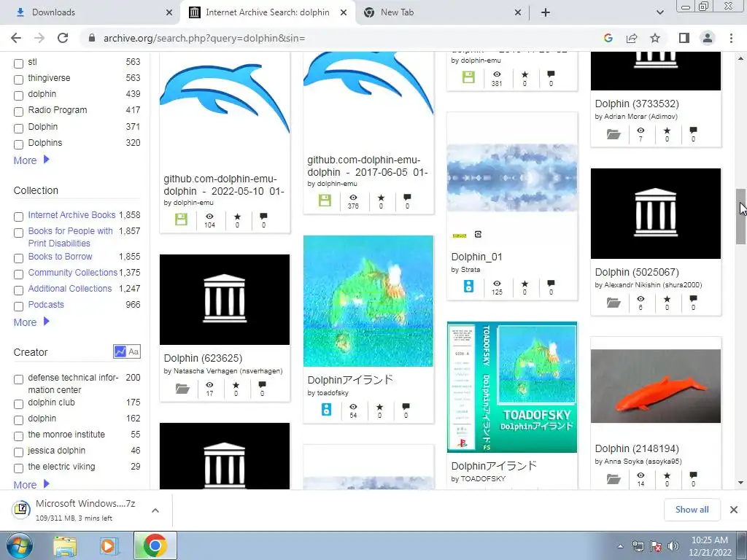Open the side panel icon

pos(684,38)
